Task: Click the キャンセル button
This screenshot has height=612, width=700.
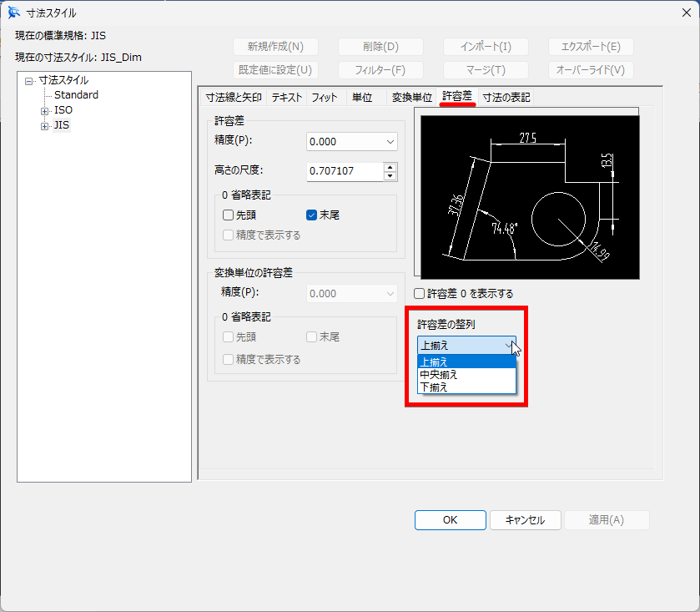Action: (x=525, y=520)
